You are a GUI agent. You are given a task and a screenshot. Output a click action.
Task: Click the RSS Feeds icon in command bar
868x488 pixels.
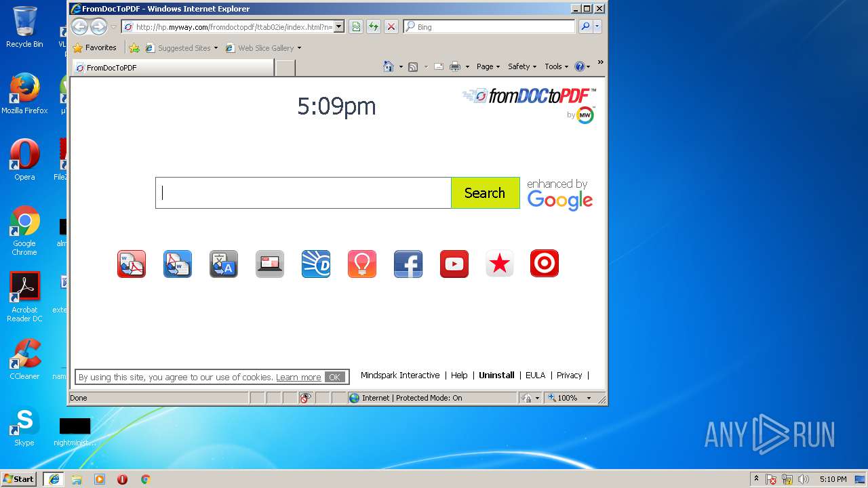[x=413, y=66]
